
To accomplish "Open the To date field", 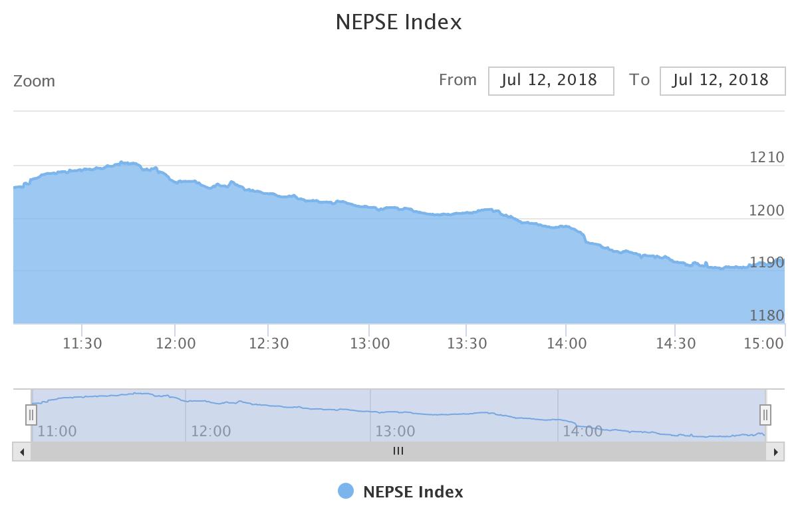I will pos(722,80).
